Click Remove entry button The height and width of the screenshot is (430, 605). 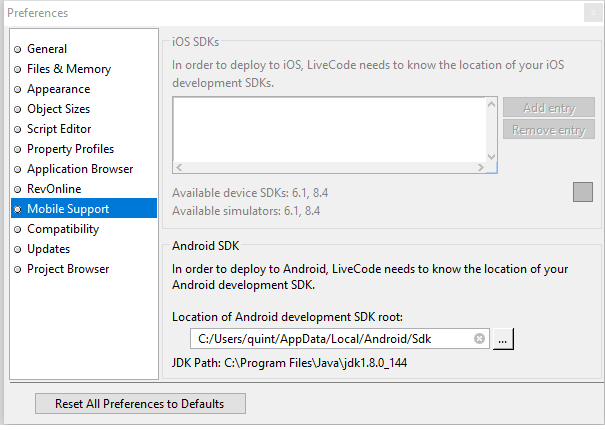[548, 130]
